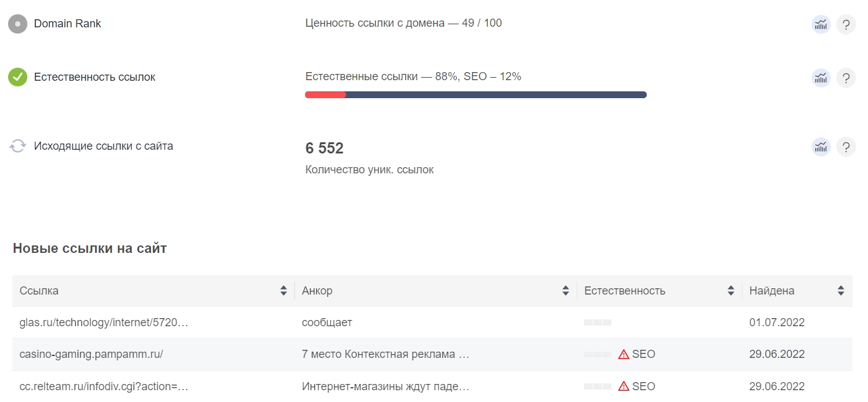Select the Естественность column header

click(x=624, y=290)
